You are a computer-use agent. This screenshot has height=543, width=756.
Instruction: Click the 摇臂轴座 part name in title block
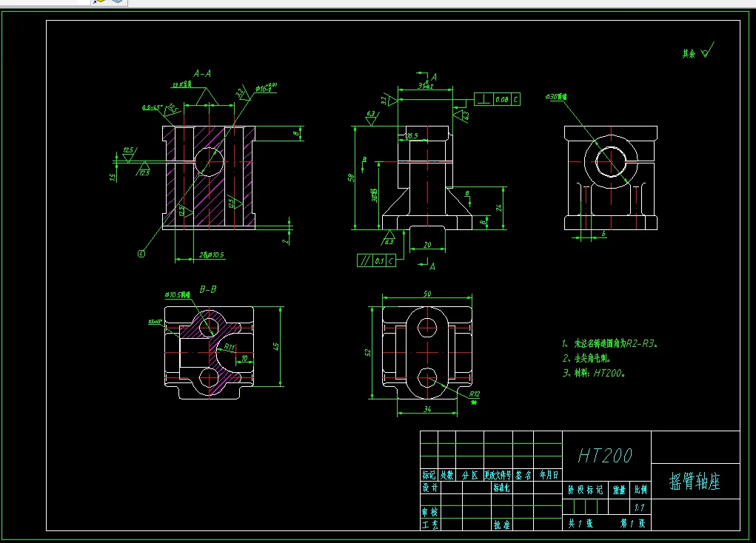click(695, 482)
